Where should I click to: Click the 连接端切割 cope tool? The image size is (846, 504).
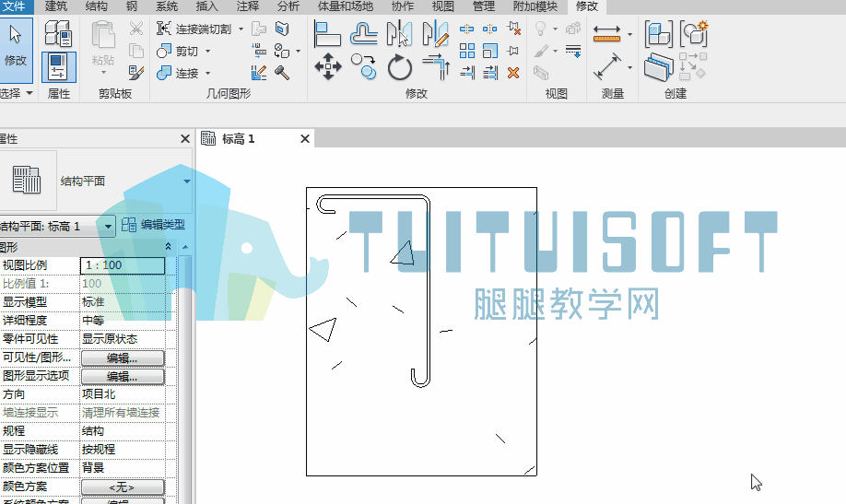click(x=194, y=29)
